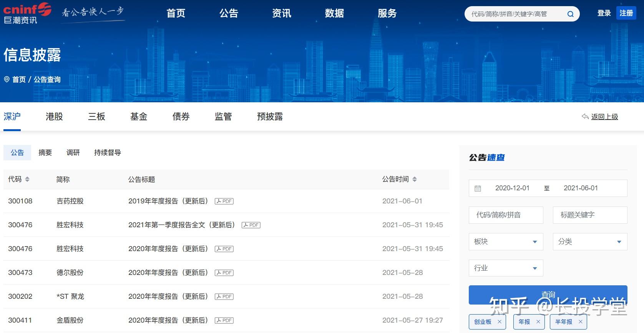
Task: Open the 首页 navigation menu
Action: [x=176, y=13]
